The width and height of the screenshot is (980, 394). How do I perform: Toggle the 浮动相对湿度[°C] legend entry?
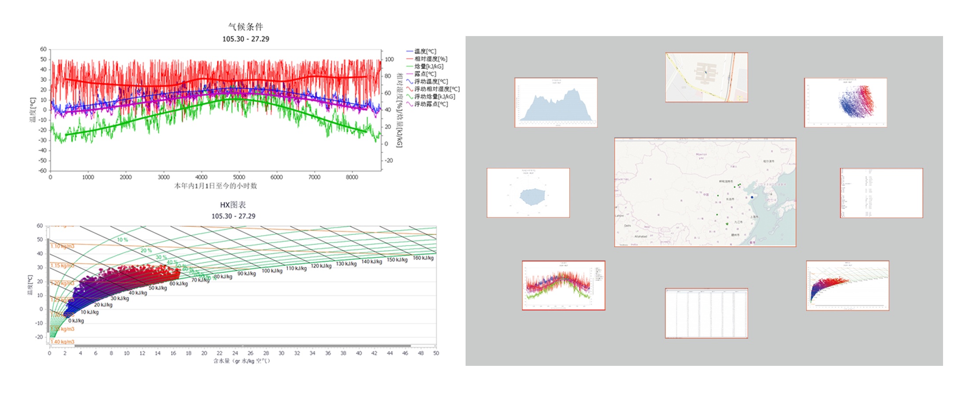point(433,89)
